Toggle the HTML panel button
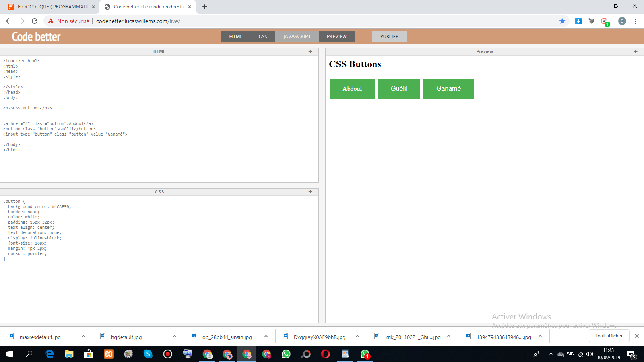This screenshot has width=644, height=362. click(x=236, y=36)
